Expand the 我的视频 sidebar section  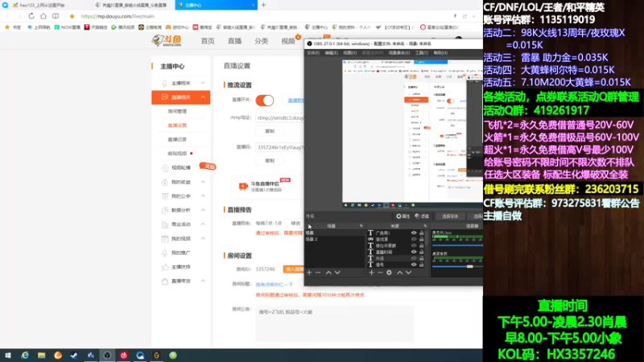point(203,238)
